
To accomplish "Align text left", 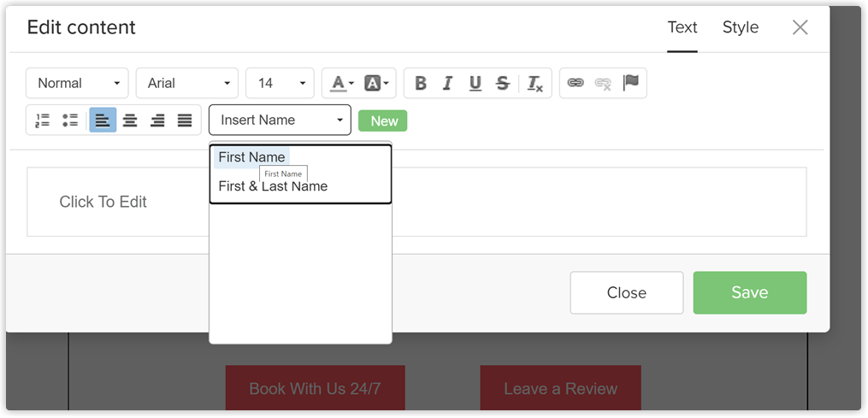I will (x=103, y=121).
